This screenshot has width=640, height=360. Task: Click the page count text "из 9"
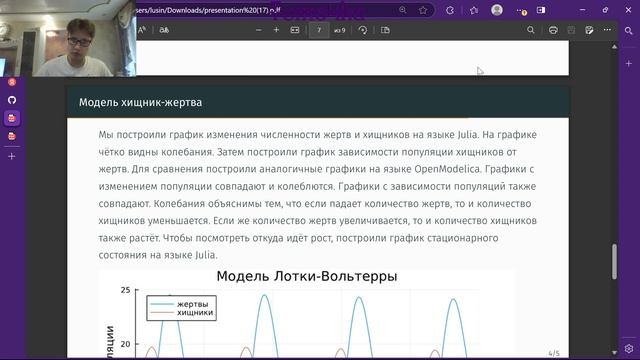(x=340, y=30)
